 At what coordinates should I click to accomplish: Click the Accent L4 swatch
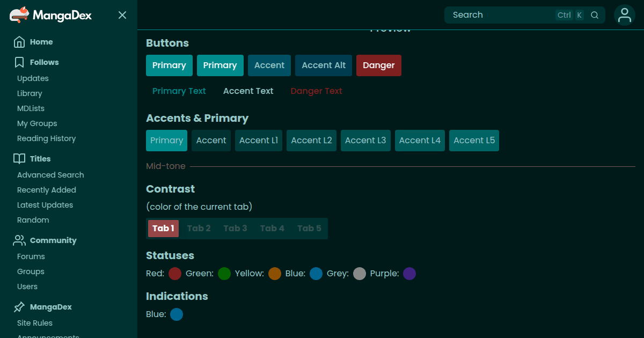tap(420, 141)
